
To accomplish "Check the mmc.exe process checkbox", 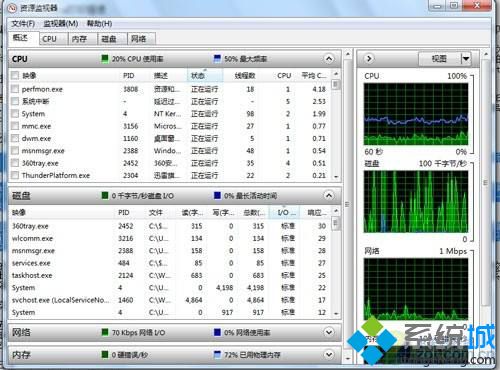I will point(15,126).
